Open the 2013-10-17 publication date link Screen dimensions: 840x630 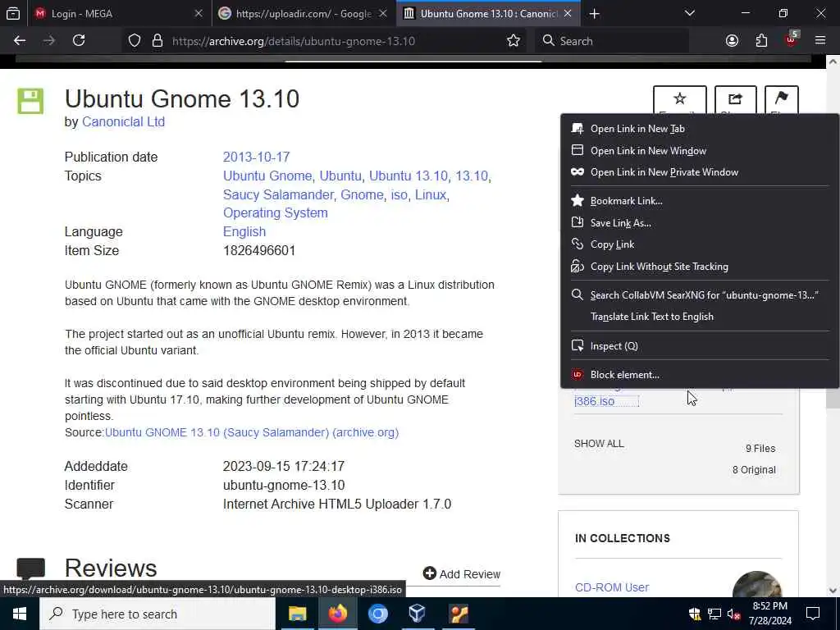coord(256,157)
